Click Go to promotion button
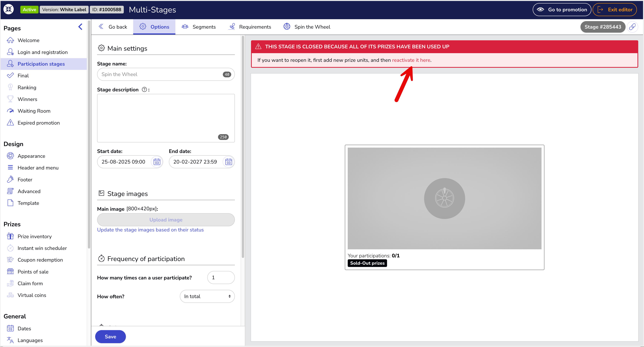Screen dimensions: 644x347 point(562,9)
